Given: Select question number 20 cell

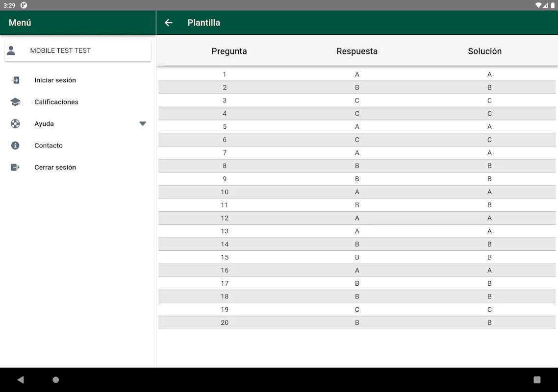Looking at the screenshot, I should (225, 322).
